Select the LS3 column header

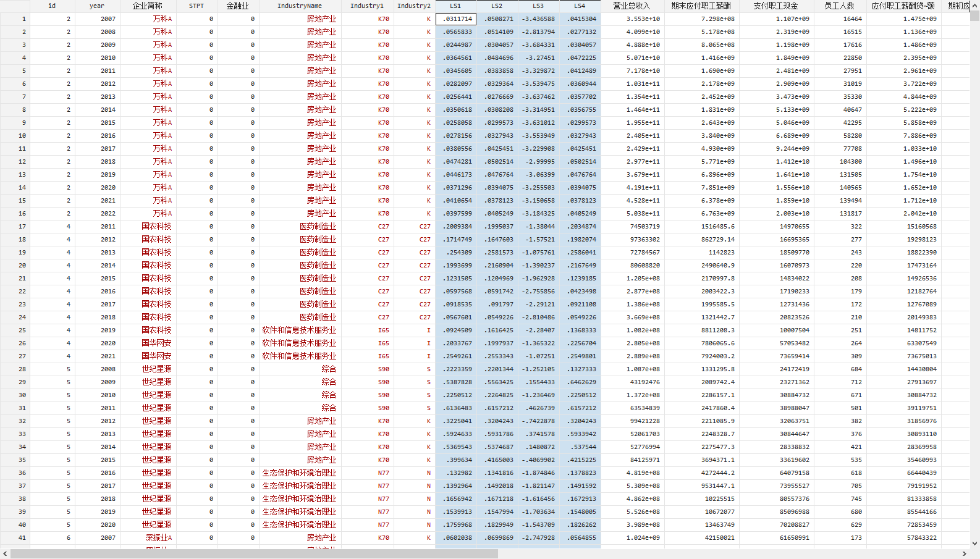click(538, 6)
